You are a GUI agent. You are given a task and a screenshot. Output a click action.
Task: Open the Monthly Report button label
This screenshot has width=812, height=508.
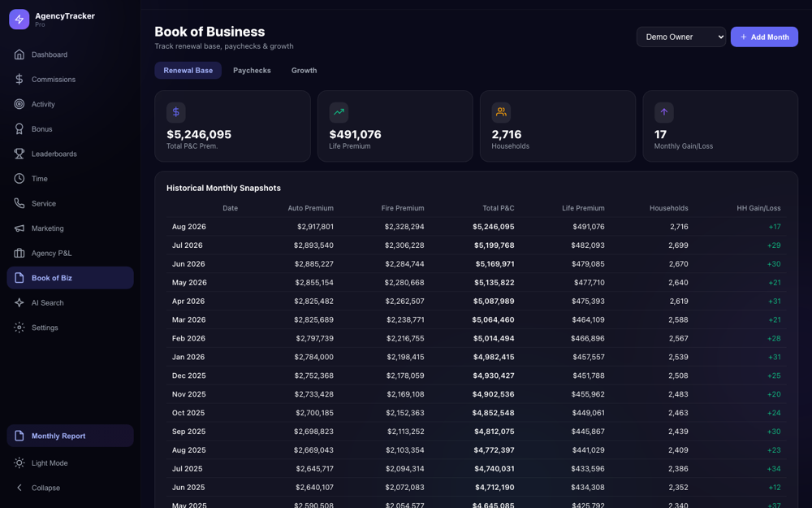point(58,436)
